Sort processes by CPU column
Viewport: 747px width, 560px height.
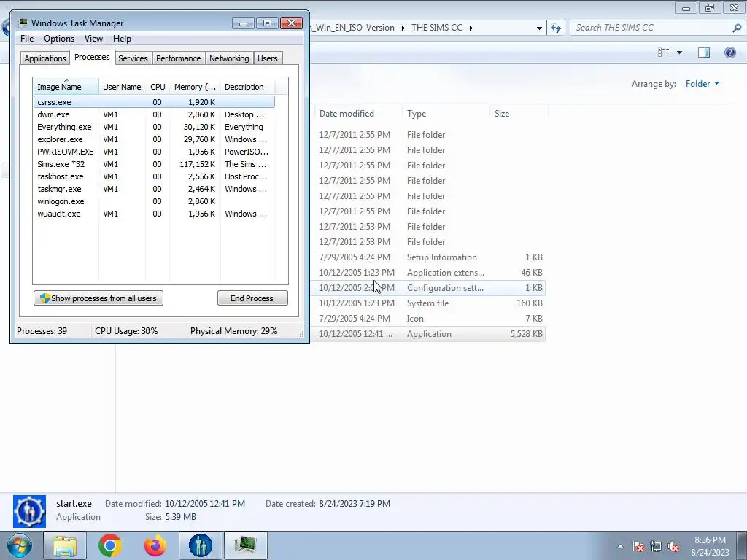[x=158, y=87]
